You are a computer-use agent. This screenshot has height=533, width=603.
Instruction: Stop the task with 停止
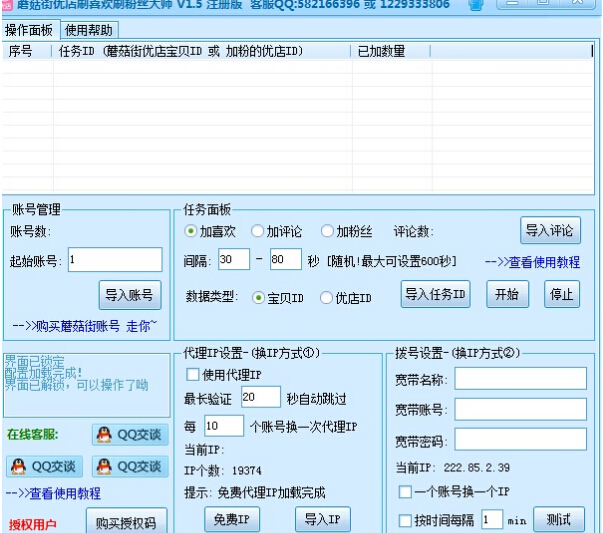click(562, 295)
